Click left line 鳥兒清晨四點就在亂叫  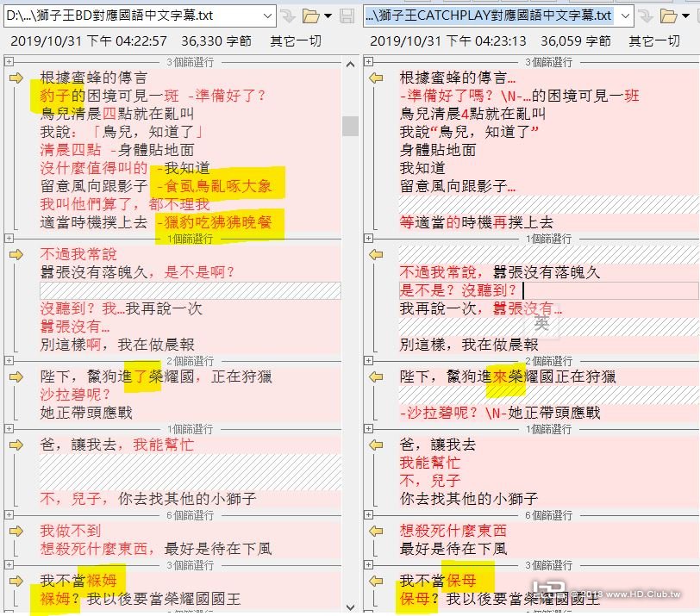(x=117, y=114)
